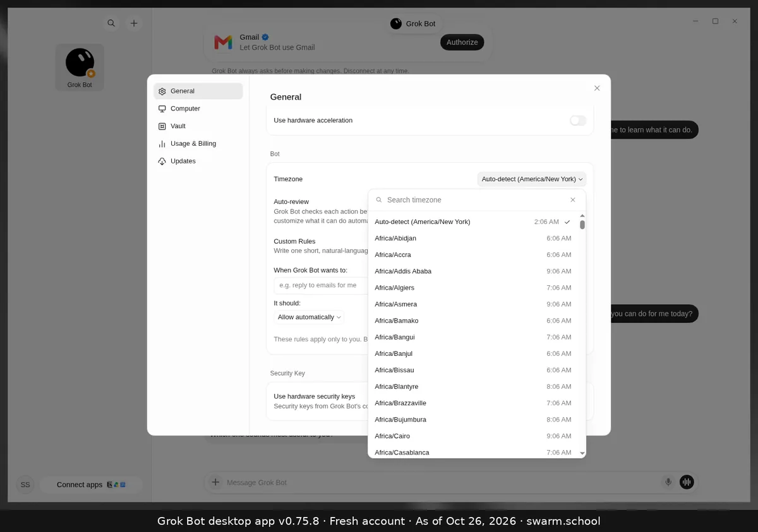Image resolution: width=758 pixels, height=532 pixels.
Task: Select Auto-detect (America/New York) option
Action: pos(472,222)
